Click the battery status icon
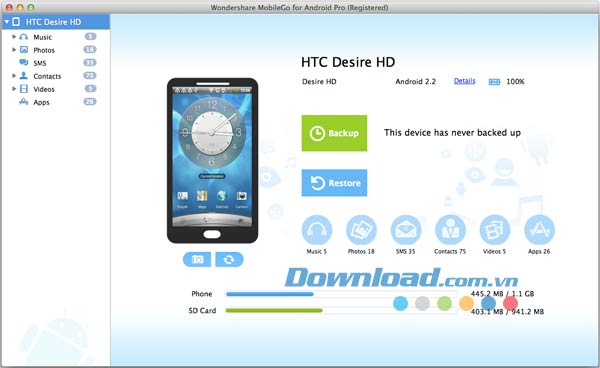The width and height of the screenshot is (600, 368). (x=494, y=81)
